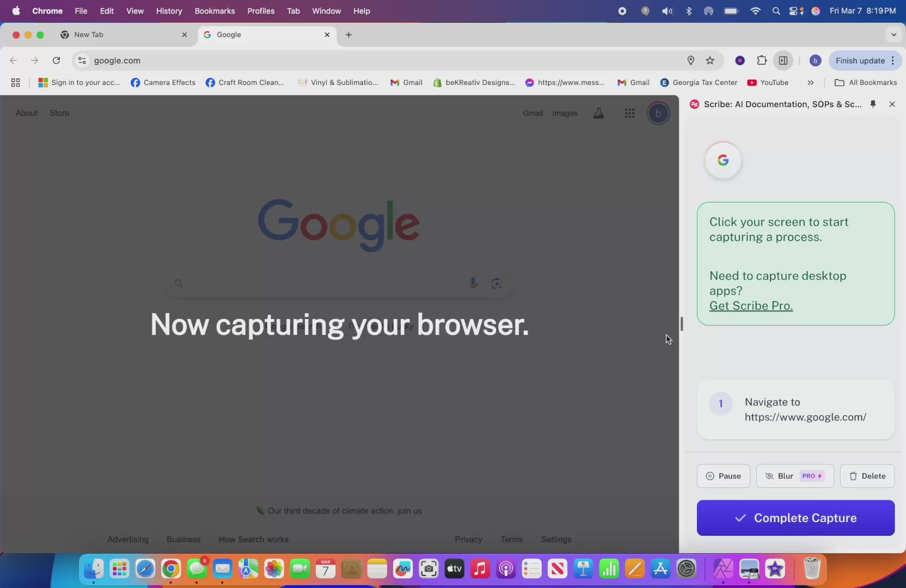Image resolution: width=906 pixels, height=588 pixels.
Task: Click the Finish update button
Action: (860, 60)
